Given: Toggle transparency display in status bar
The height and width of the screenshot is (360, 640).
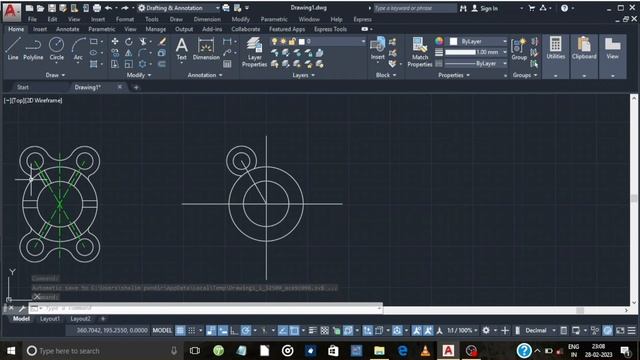Looking at the screenshot, I should click(324, 330).
